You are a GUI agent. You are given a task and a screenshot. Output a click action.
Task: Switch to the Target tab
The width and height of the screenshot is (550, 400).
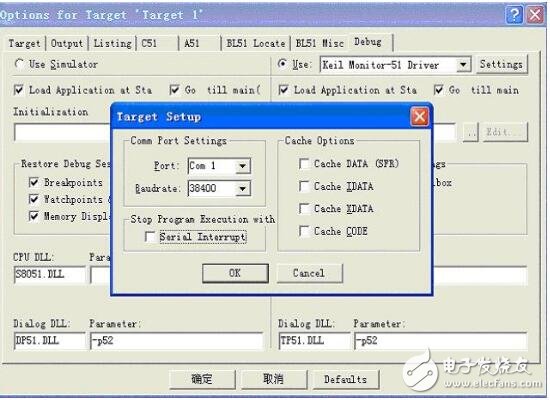point(25,44)
